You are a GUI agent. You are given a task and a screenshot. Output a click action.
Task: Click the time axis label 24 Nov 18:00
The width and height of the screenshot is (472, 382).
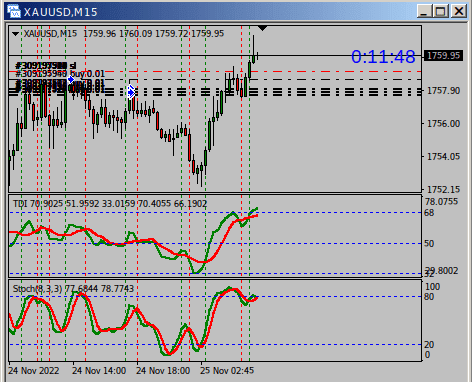point(163,371)
